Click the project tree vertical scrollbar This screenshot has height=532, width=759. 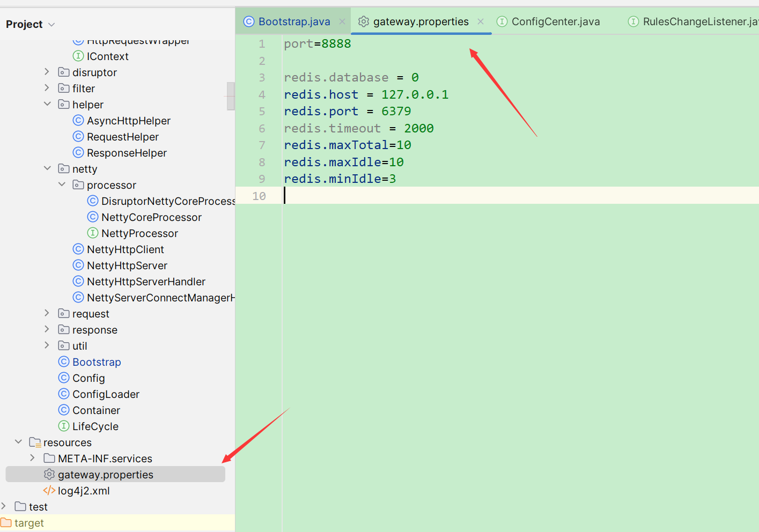[231, 96]
